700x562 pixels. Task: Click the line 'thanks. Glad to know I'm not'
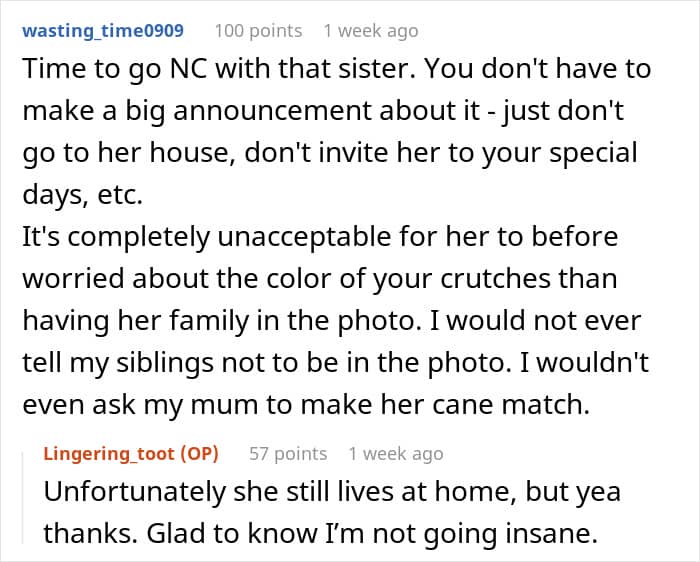point(321,534)
